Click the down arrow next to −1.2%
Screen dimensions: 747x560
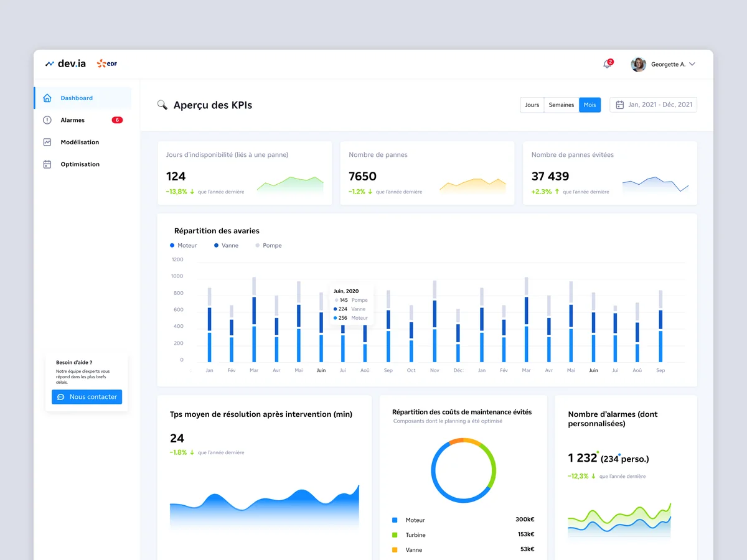(370, 192)
